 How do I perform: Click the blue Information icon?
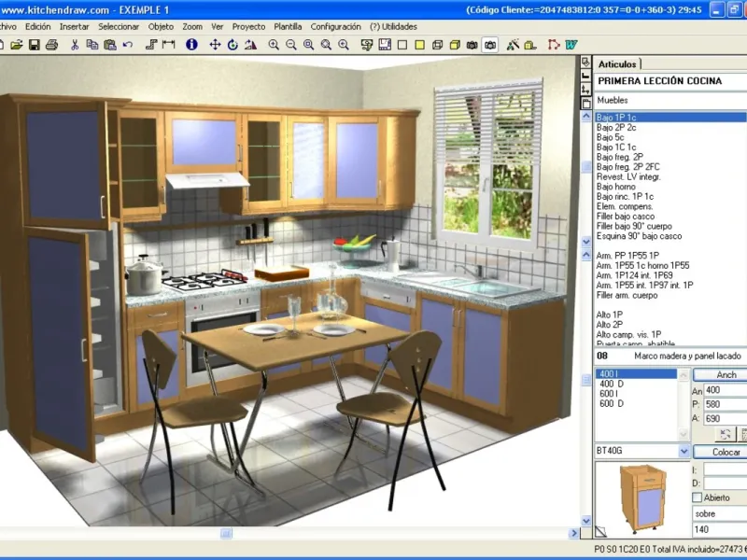(x=191, y=45)
